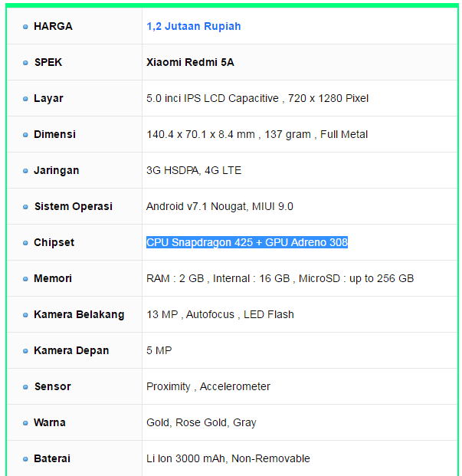Click the bullet icon beside Layar

tap(25, 99)
